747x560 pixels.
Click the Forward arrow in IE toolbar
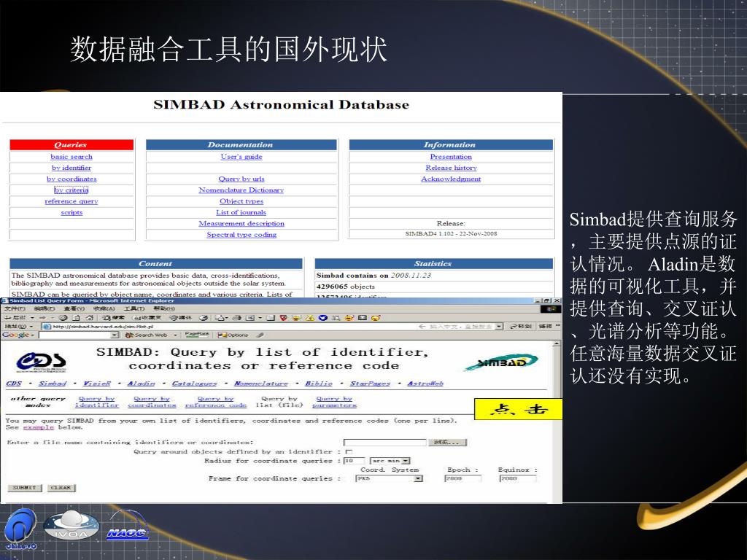pos(43,318)
